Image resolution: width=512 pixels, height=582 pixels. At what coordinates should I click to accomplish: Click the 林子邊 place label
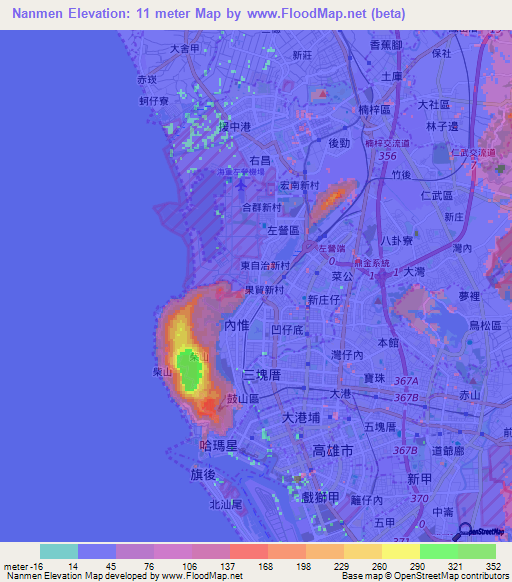(x=442, y=127)
